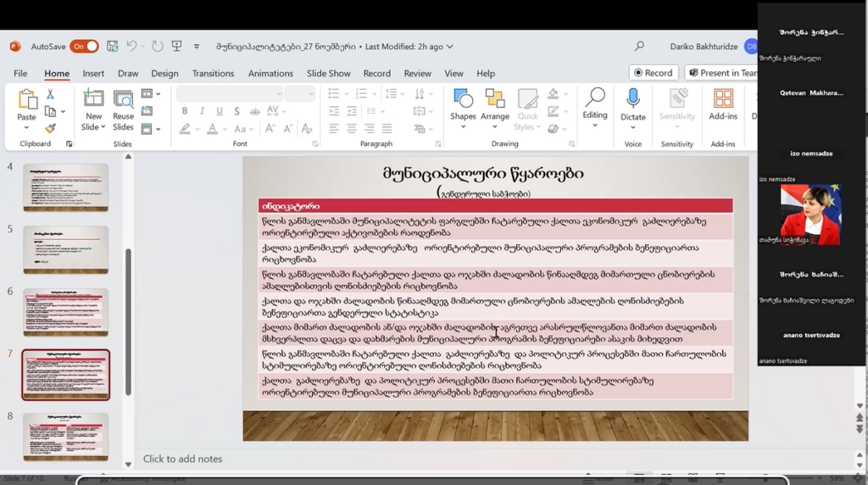The image size is (868, 485).
Task: Click the Save icon in title bar
Action: (113, 47)
